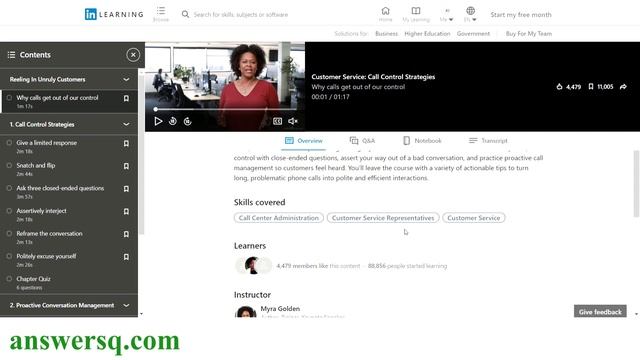Image resolution: width=640 pixels, height=360 pixels.
Task: Bookmark Reframe the conversation video
Action: tap(127, 234)
